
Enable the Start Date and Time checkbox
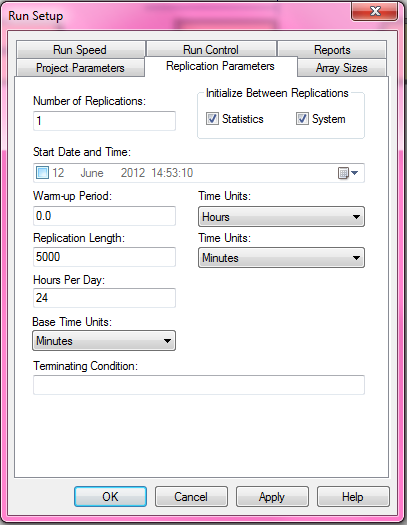pos(42,173)
